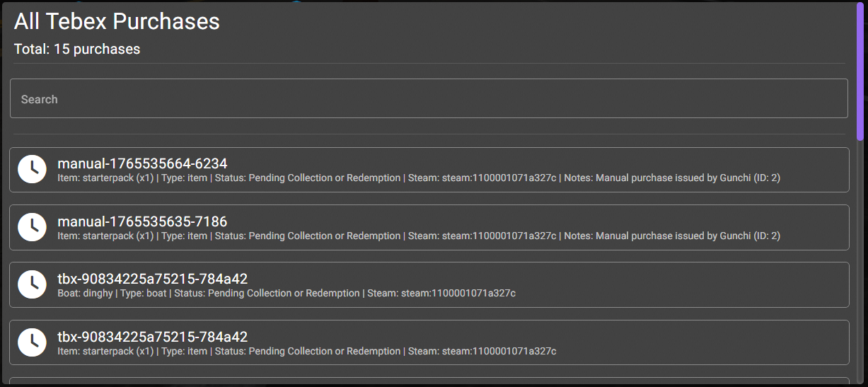This screenshot has width=868, height=387.
Task: Click the Total: 15 purchases text
Action: coord(77,50)
